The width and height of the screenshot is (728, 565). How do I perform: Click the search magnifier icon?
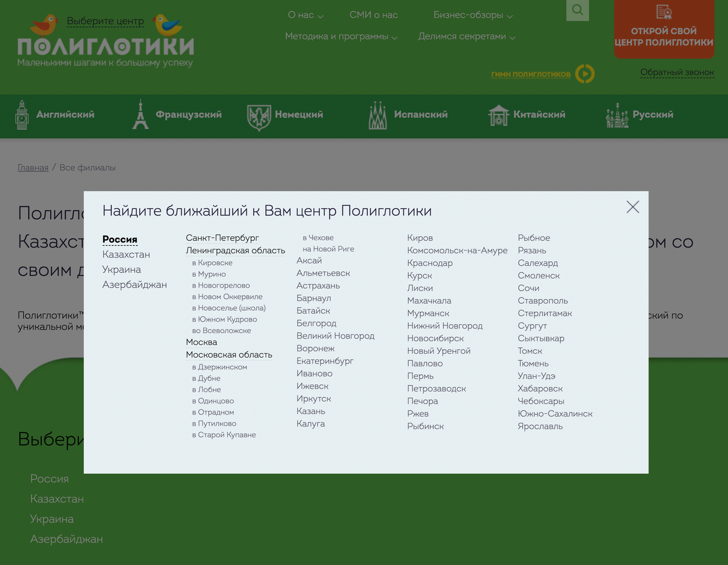tap(578, 10)
